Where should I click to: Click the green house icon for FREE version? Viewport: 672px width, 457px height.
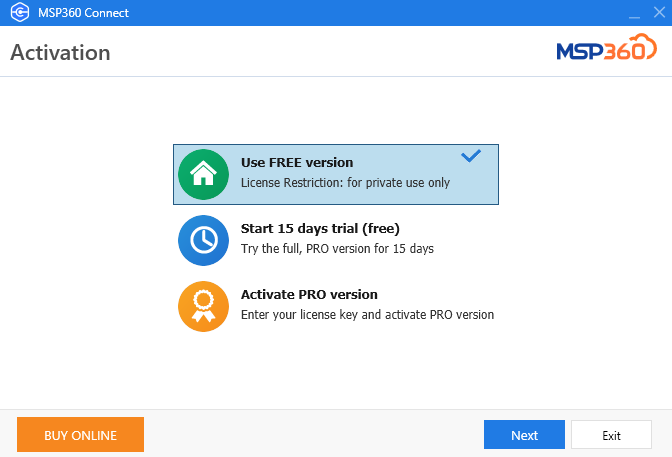coord(203,174)
